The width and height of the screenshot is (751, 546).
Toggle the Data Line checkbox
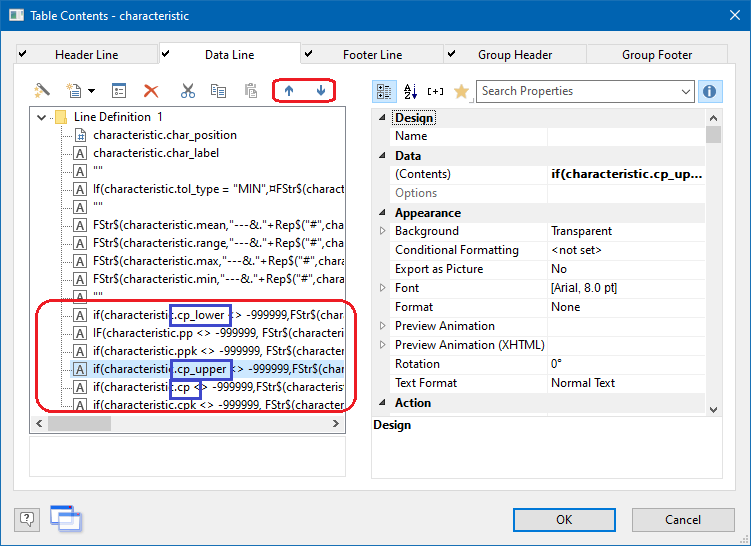(x=165, y=54)
